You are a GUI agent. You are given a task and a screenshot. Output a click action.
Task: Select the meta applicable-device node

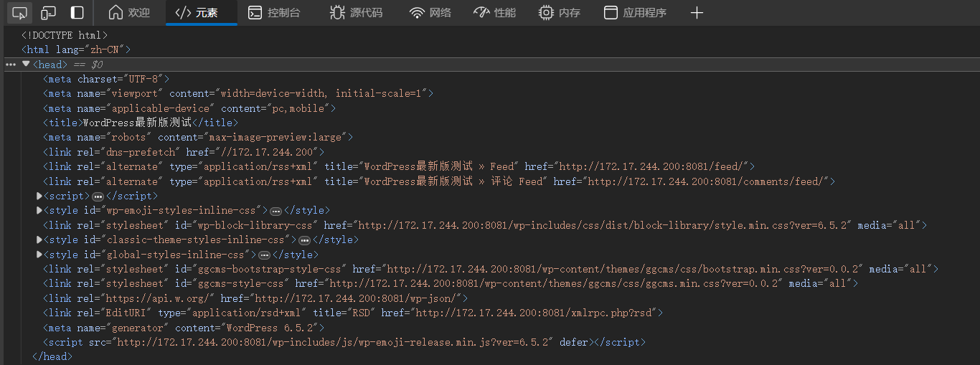pyautogui.click(x=189, y=108)
